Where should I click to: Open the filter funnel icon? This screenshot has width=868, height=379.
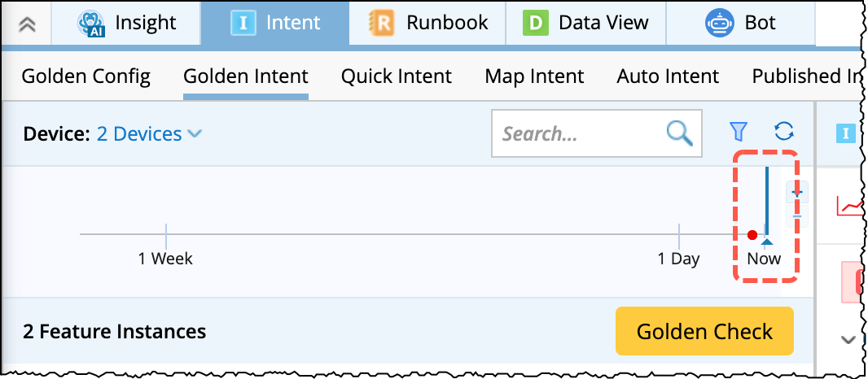pyautogui.click(x=739, y=132)
